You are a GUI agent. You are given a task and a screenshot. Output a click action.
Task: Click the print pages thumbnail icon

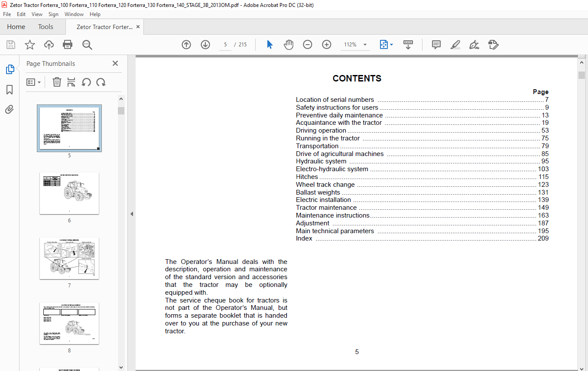(71, 82)
